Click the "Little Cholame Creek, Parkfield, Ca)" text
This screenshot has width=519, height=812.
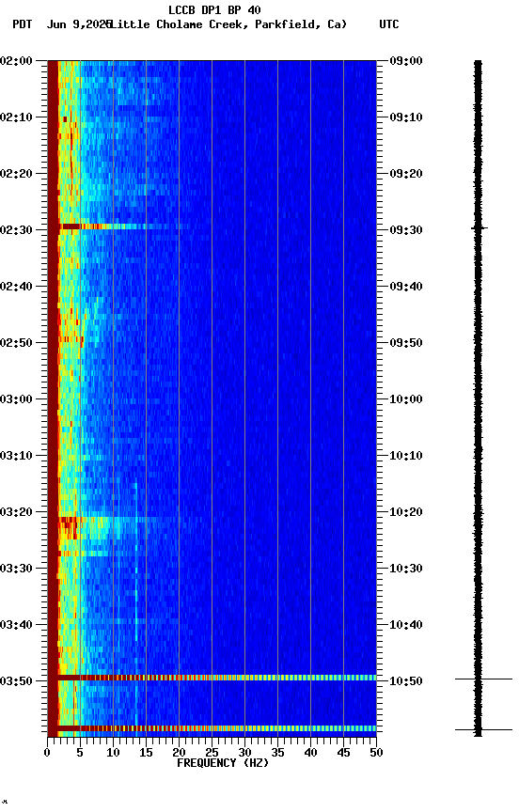[x=228, y=24]
